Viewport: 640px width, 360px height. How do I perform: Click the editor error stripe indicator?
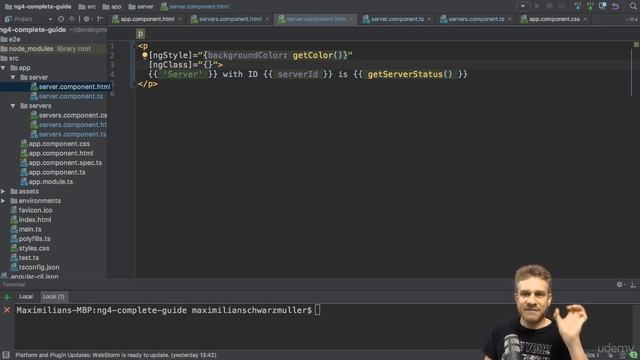click(x=636, y=44)
